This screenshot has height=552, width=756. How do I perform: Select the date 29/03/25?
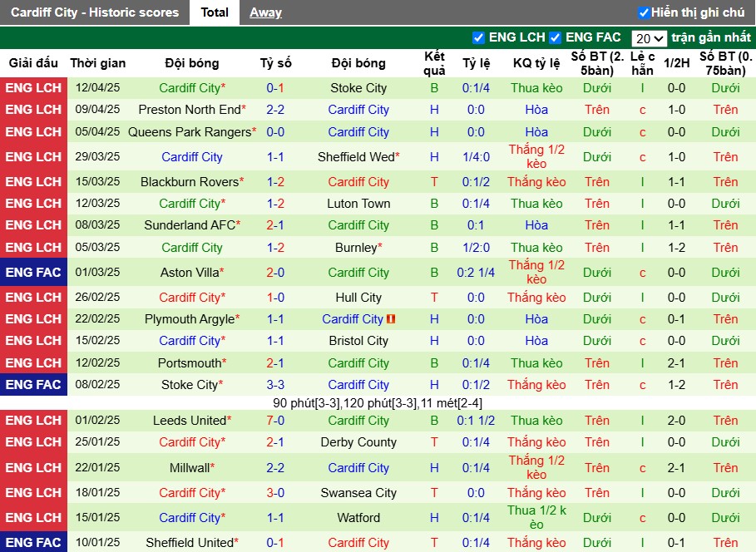point(97,156)
